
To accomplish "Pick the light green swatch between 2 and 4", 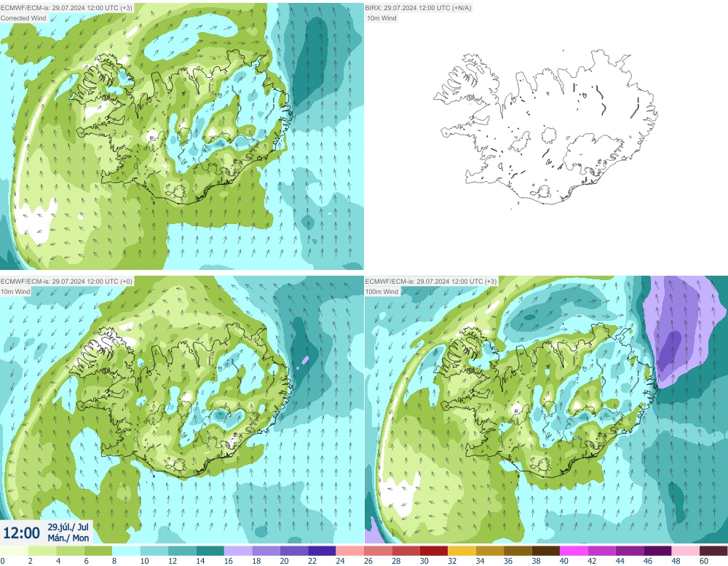I will pyautogui.click(x=42, y=551).
